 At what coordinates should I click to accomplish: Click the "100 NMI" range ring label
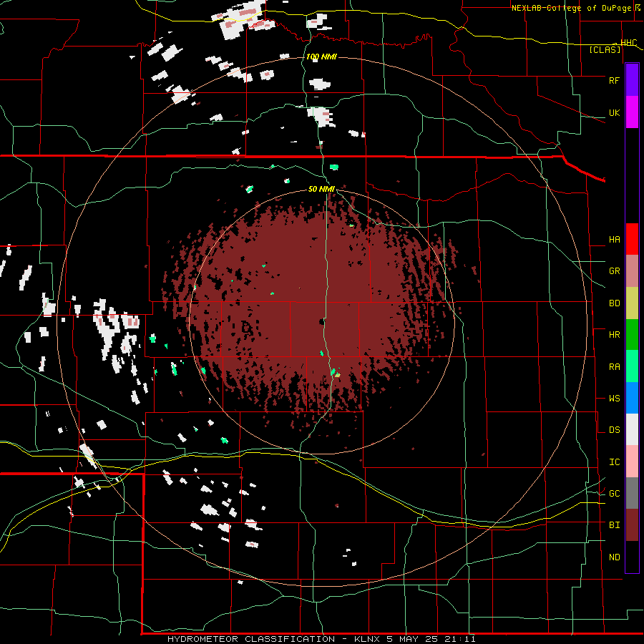[321, 57]
